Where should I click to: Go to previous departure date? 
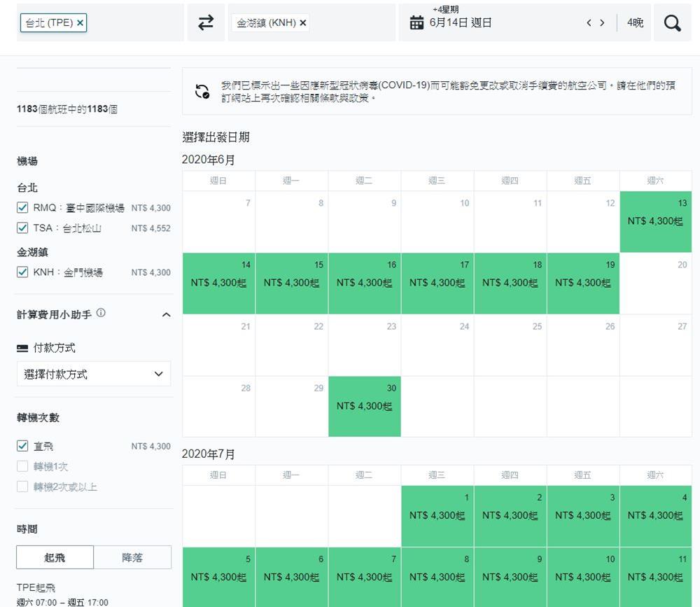click(x=589, y=23)
